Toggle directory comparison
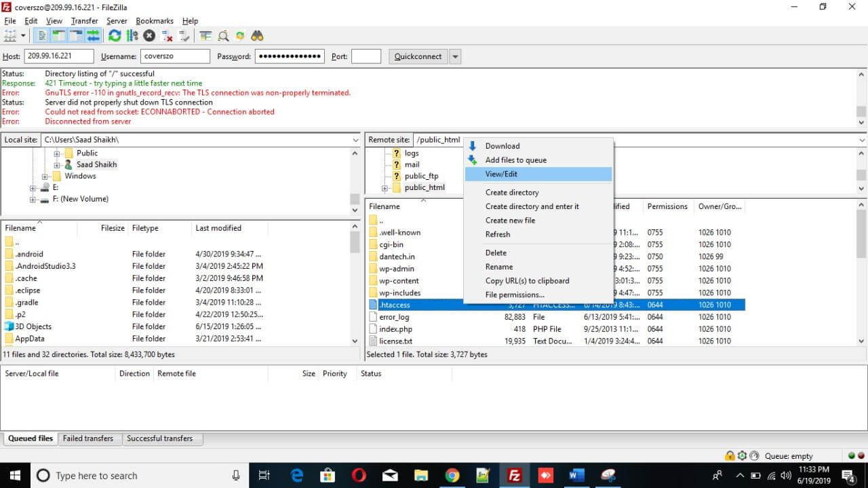 (223, 35)
